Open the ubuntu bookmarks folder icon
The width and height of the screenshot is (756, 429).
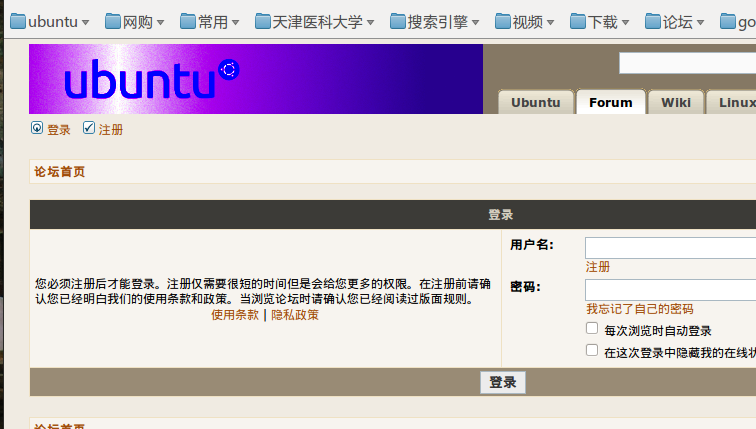pos(18,22)
